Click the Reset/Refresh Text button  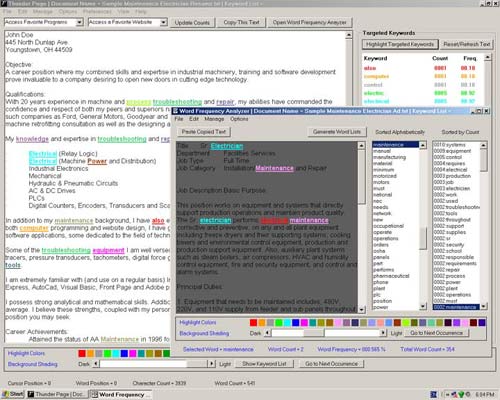466,44
